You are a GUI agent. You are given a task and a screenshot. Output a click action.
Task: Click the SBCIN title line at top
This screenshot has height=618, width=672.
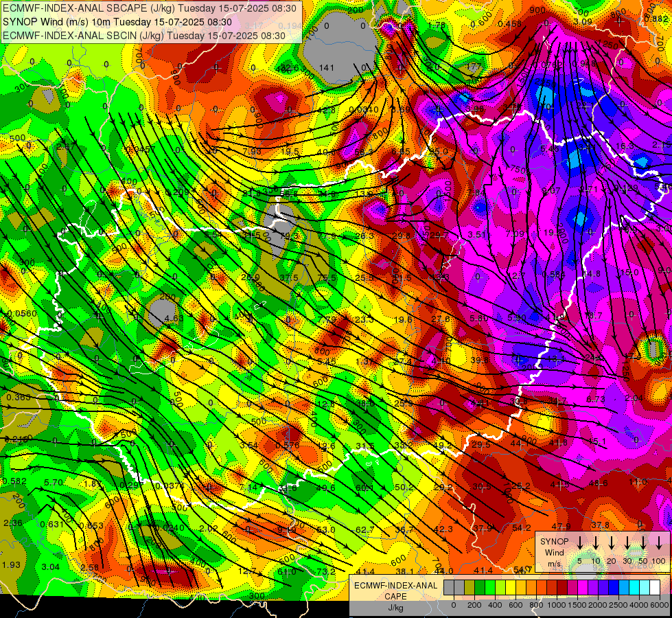(143, 36)
